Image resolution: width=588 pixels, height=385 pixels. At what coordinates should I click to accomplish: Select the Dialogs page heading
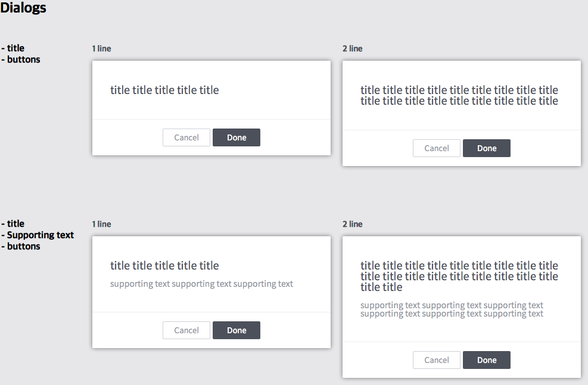click(x=23, y=8)
